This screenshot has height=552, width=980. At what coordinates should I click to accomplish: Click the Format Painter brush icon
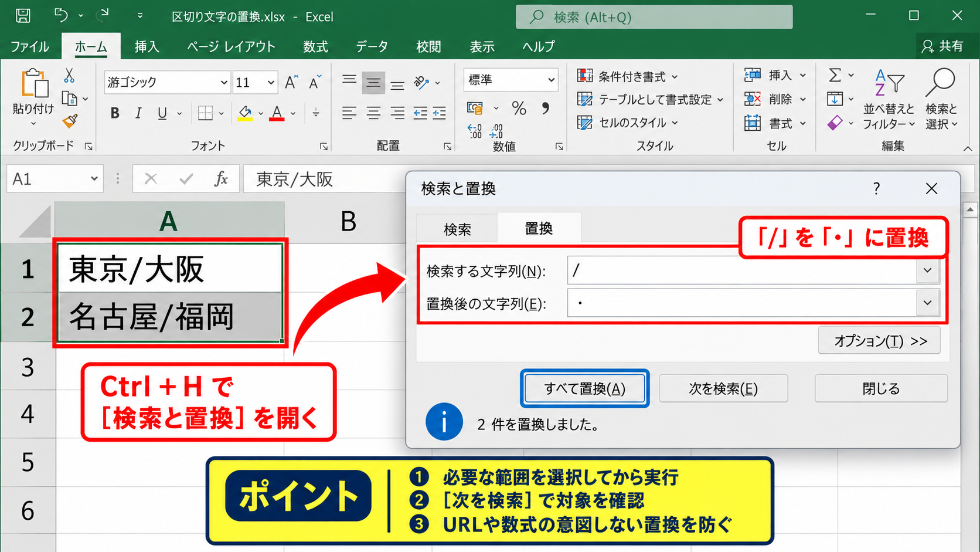click(70, 121)
